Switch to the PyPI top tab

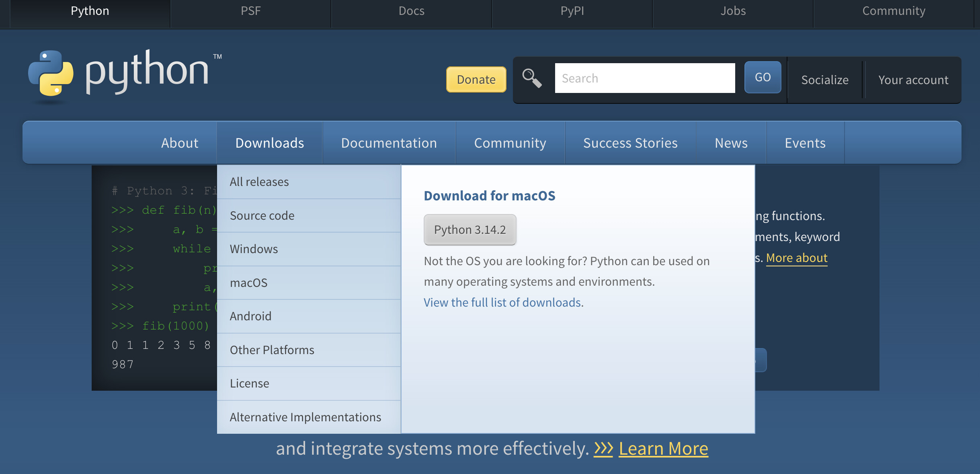coord(572,11)
